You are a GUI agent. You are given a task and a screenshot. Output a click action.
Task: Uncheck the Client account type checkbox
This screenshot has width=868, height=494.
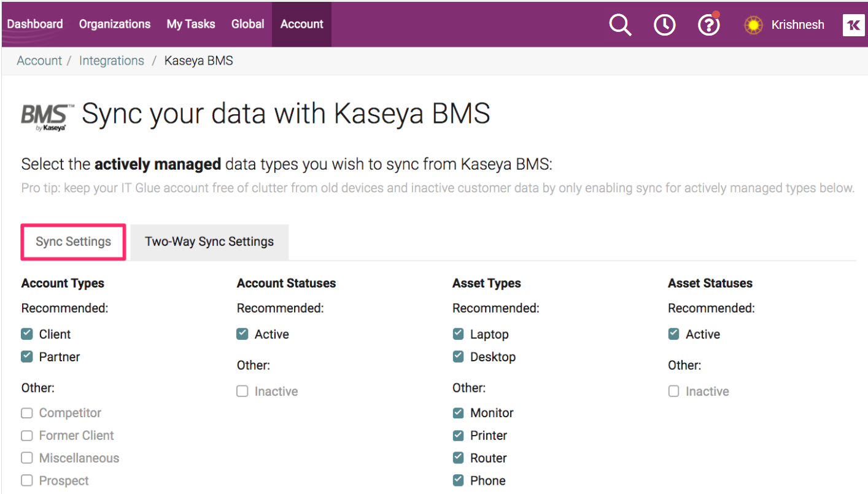coord(27,334)
